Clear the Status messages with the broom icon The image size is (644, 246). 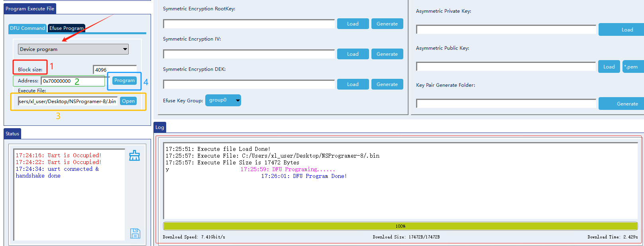coord(134,155)
